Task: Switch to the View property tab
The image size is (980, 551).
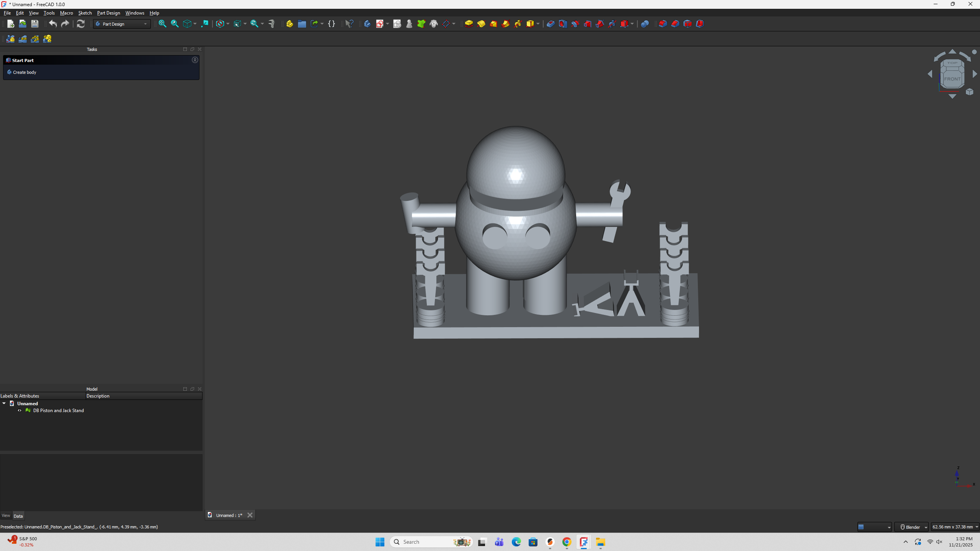Action: click(x=6, y=515)
